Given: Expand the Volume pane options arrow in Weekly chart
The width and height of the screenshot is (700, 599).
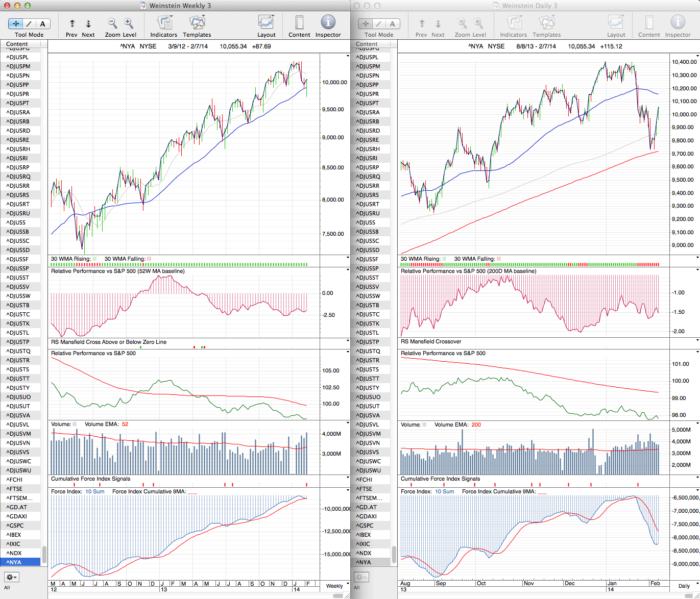Looking at the screenshot, I should [348, 423].
